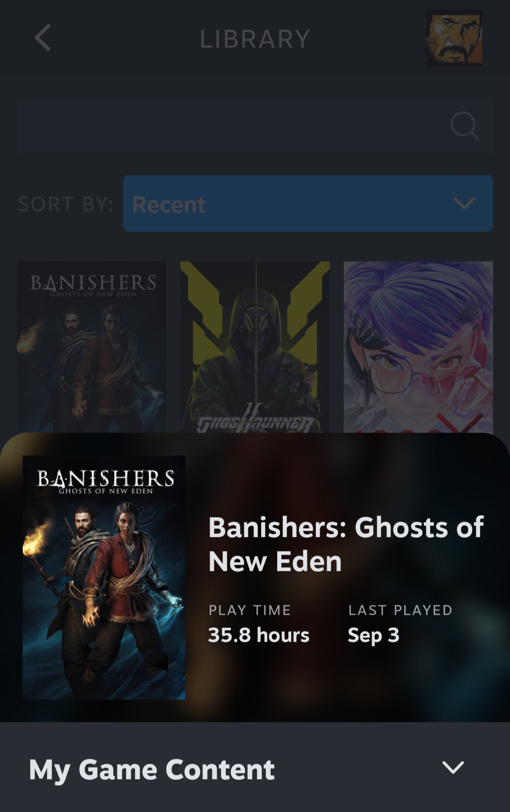The width and height of the screenshot is (510, 812).
Task: Open the Recent sort dropdown
Action: pos(308,203)
